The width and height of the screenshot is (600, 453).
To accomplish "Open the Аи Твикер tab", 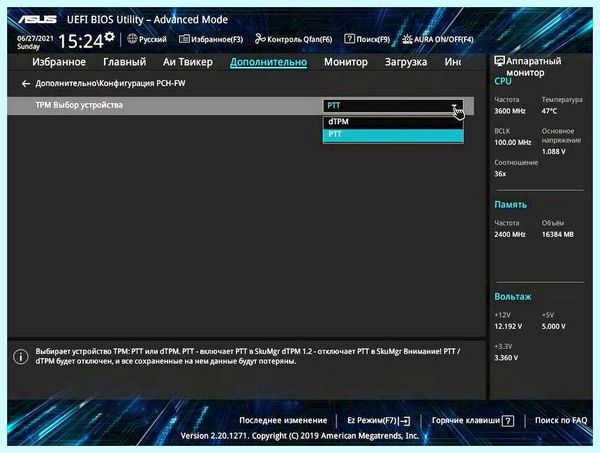I will (188, 62).
